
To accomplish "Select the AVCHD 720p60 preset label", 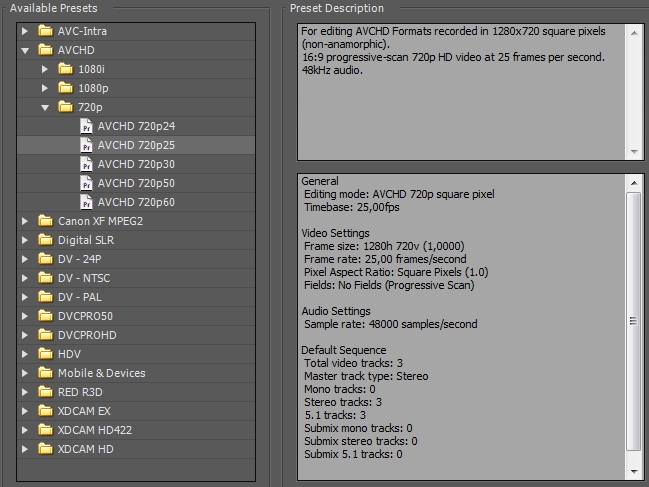I will tap(137, 202).
